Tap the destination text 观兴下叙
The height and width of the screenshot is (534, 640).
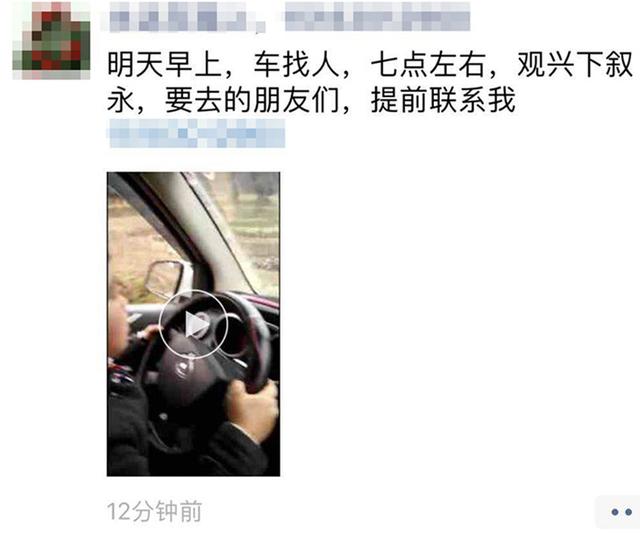point(575,65)
